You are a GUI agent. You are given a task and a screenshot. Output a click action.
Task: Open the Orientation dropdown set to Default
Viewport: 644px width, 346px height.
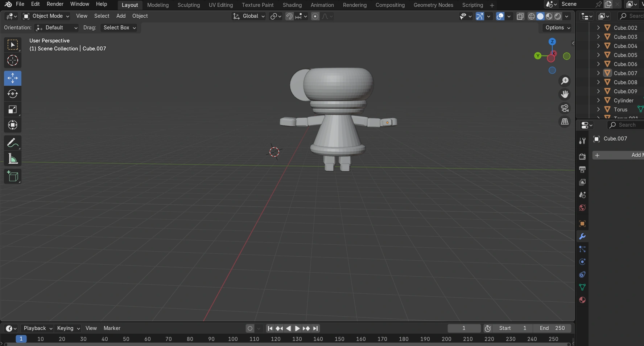tap(56, 28)
